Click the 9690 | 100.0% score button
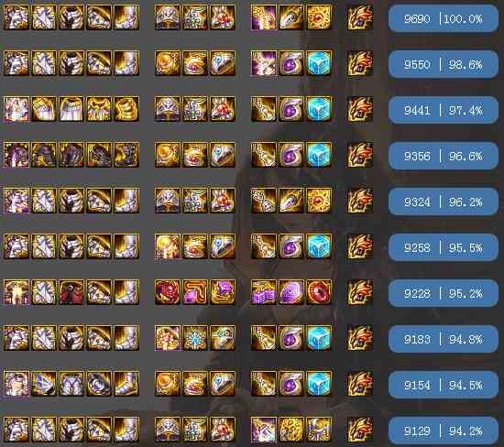Screen dimensions: 504x447 (x=444, y=18)
